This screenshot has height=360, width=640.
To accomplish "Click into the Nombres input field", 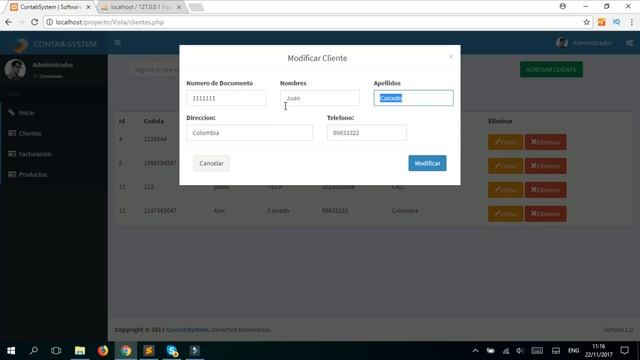I will (x=320, y=98).
